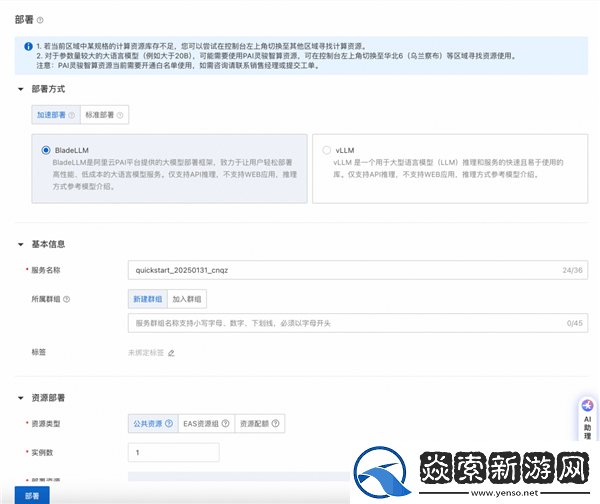The width and height of the screenshot is (600, 504).
Task: Click the 服务名称 label
Action: (46, 270)
